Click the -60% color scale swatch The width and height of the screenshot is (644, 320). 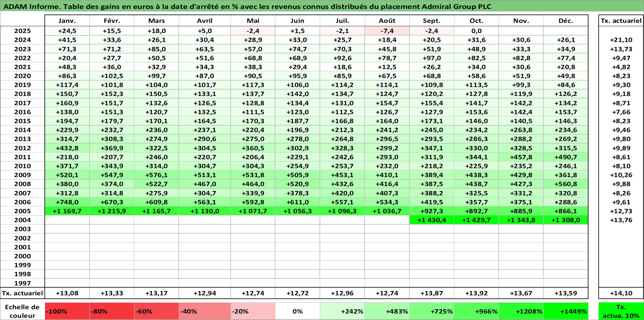point(157,311)
